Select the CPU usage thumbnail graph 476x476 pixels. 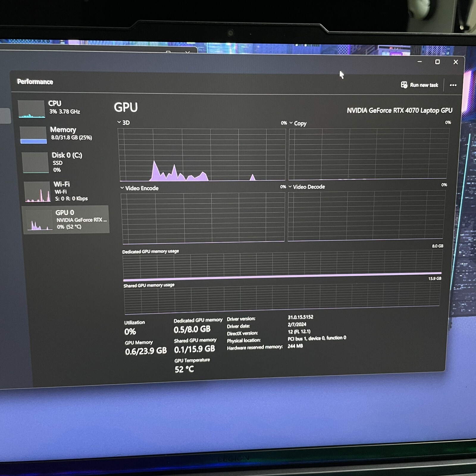coord(32,109)
